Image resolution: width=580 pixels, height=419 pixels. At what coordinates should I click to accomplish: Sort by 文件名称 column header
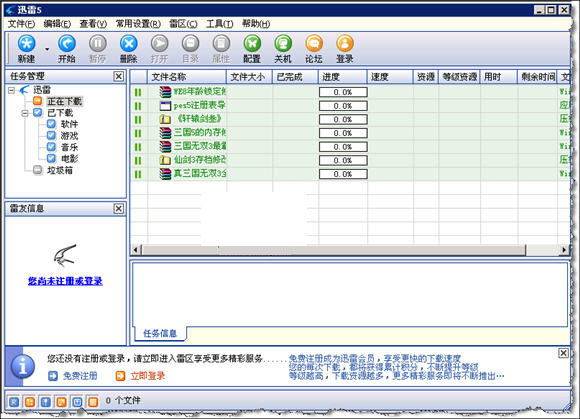(187, 77)
